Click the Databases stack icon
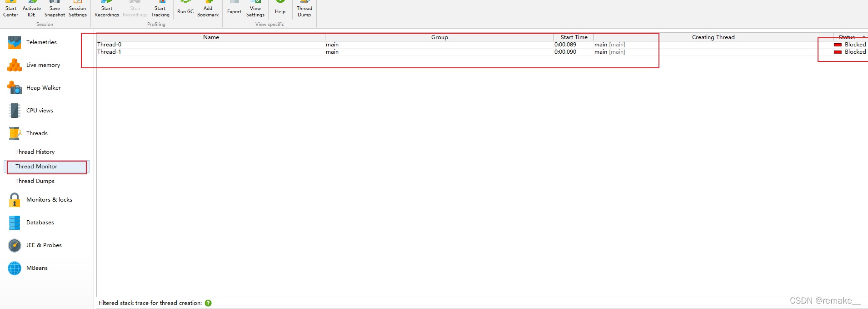The image size is (868, 309). 15,223
